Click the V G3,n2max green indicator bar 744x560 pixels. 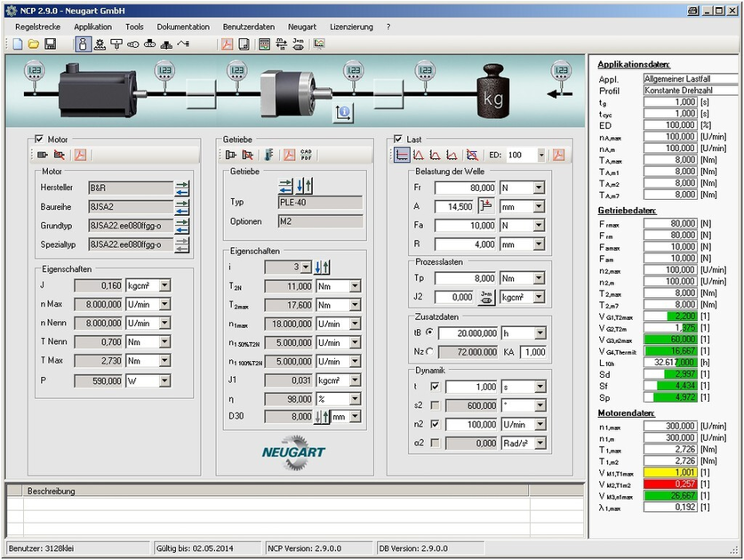tap(670, 340)
